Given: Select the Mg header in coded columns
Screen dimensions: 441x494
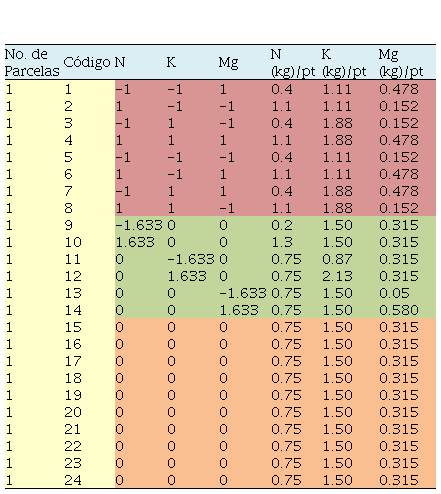Looking at the screenshot, I should (x=228, y=63).
